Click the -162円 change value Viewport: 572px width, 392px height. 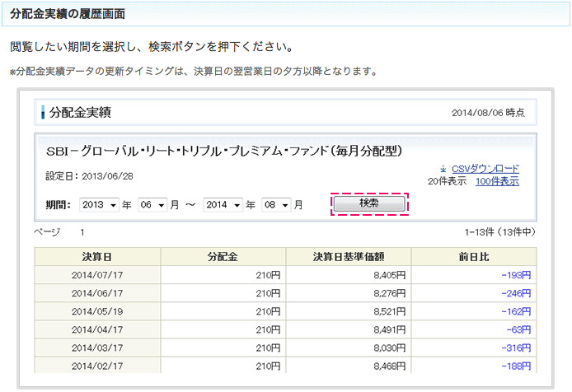(x=516, y=311)
